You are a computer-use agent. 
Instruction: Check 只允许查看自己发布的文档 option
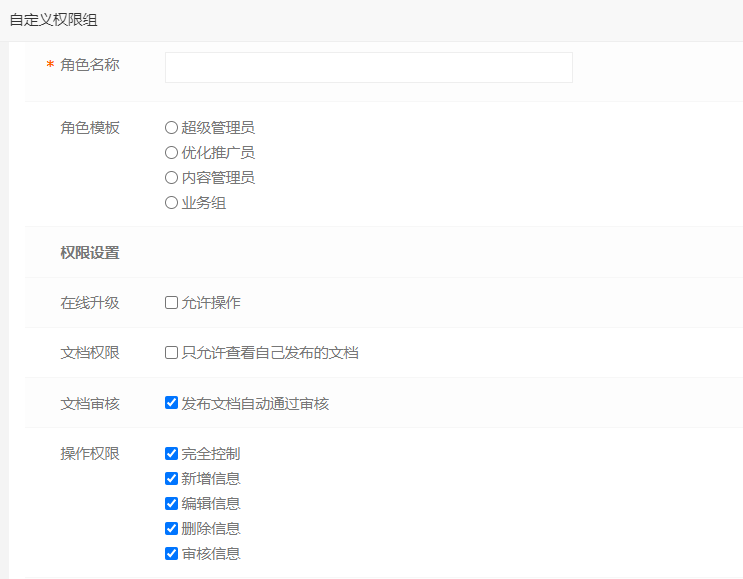point(171,353)
